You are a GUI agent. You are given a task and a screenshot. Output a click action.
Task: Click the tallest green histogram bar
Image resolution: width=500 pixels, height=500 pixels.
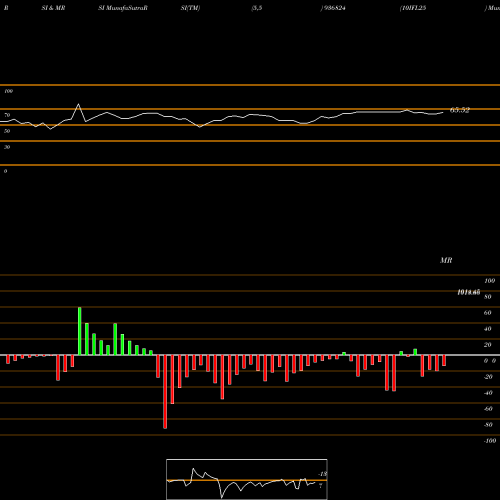(80, 331)
